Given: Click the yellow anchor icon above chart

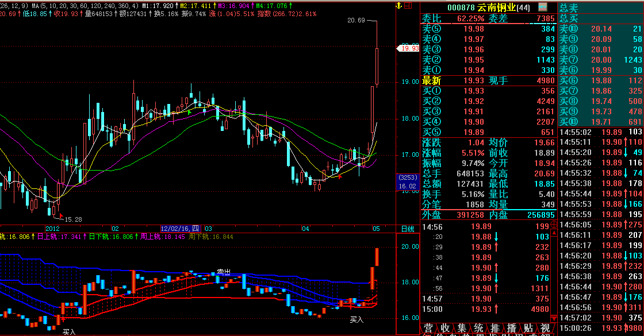Looking at the screenshot, I should point(397,6).
